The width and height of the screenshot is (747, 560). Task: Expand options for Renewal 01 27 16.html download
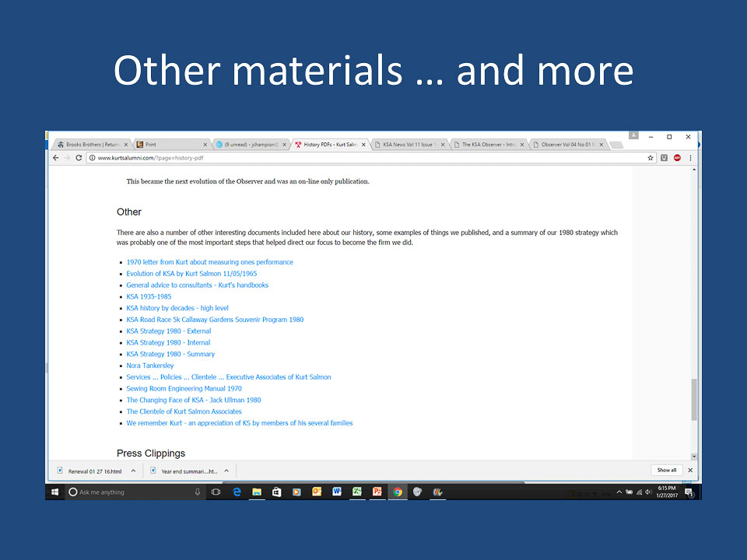[x=133, y=471]
